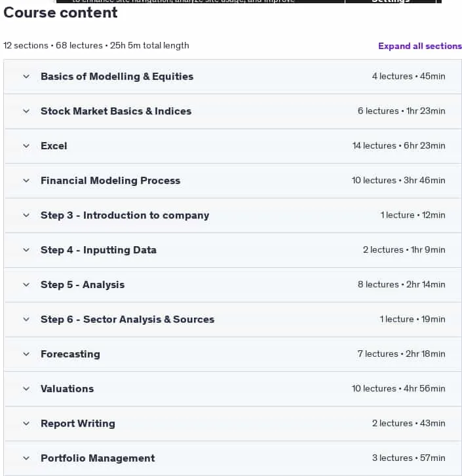The width and height of the screenshot is (462, 476).
Task: Open the Valuations section title
Action: [67, 389]
